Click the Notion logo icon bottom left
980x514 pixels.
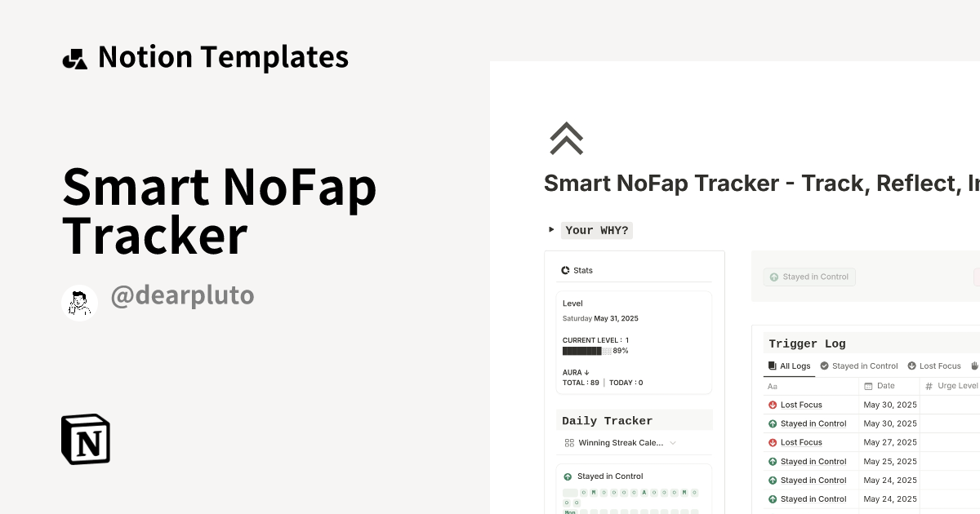point(85,439)
